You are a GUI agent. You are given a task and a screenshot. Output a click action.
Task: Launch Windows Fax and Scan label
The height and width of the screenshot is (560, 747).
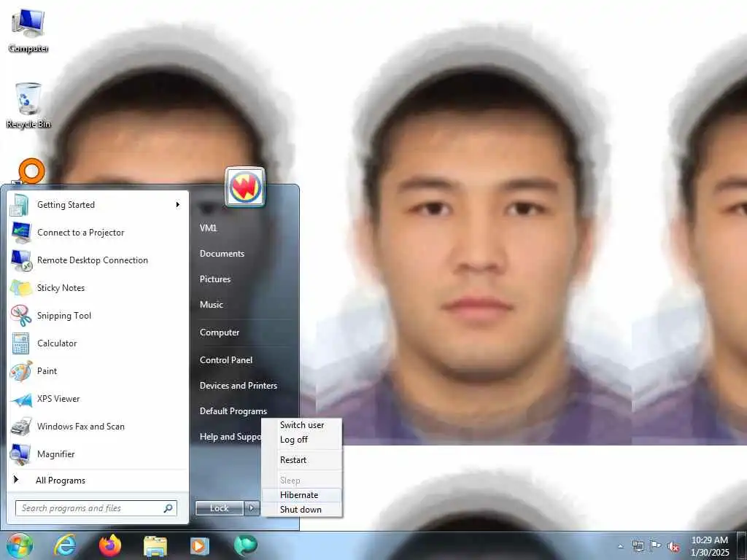[x=80, y=427]
